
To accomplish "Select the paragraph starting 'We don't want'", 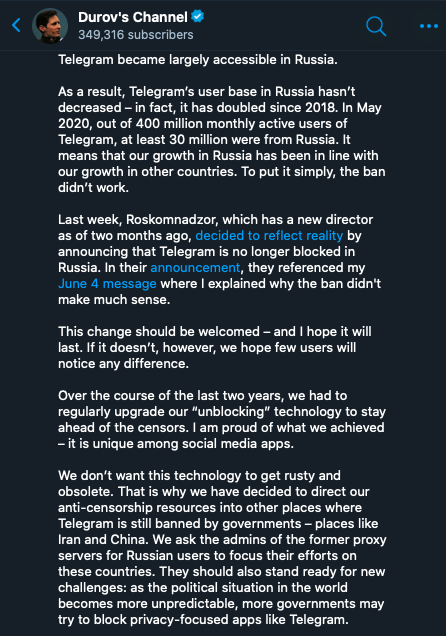I will click(222, 548).
